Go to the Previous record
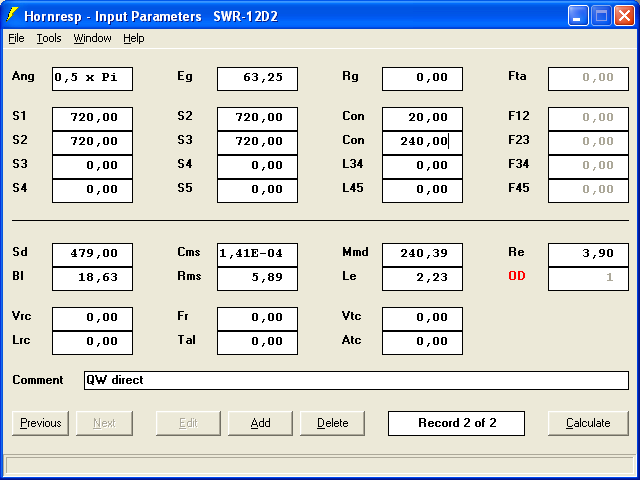640x480 pixels. point(40,423)
